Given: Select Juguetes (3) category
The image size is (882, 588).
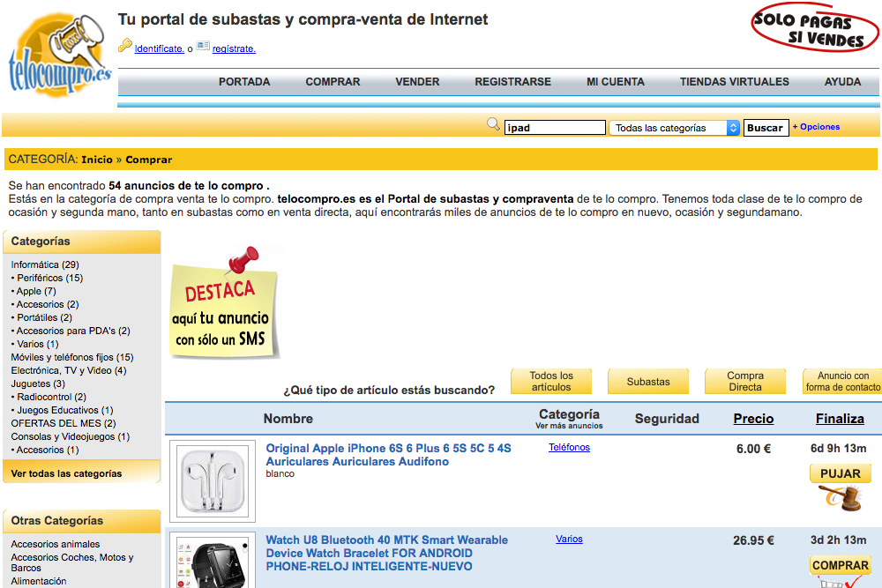Looking at the screenshot, I should point(38,384).
